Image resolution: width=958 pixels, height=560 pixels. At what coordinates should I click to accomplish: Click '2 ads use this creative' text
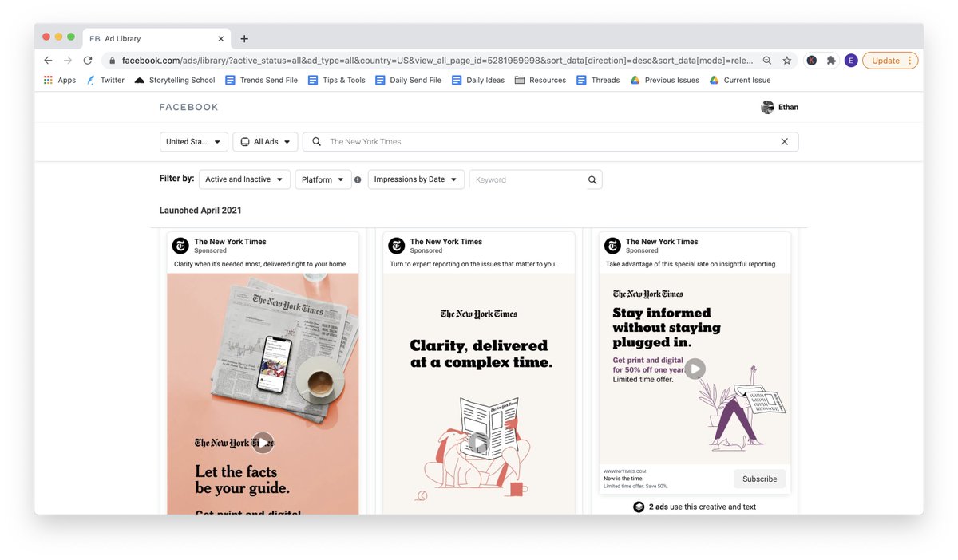[x=703, y=507]
